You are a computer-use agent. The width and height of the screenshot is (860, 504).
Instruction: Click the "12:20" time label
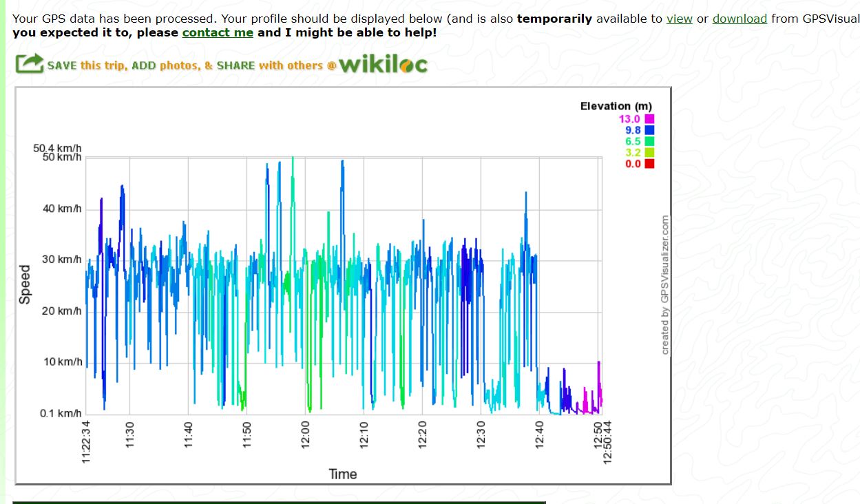coord(422,435)
